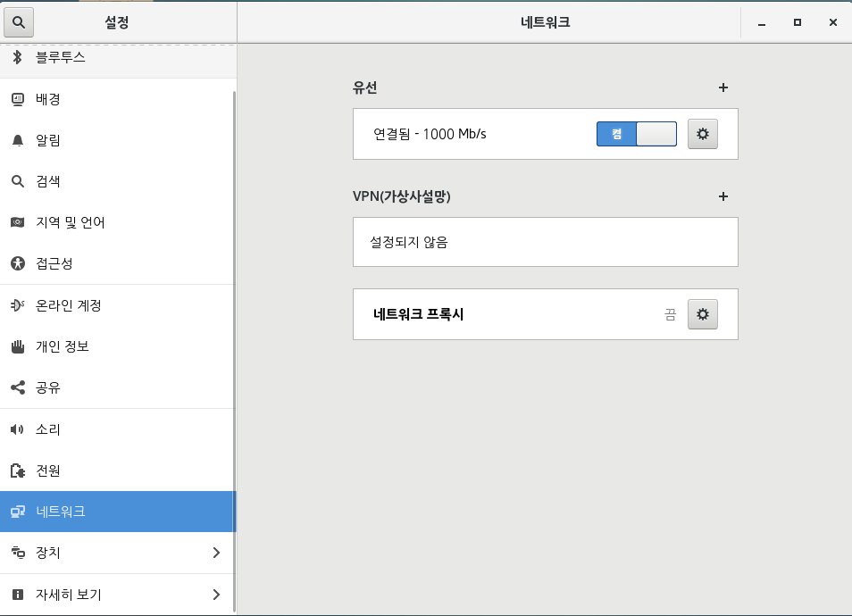Screen dimensions: 852x616
Task: Open 공유 settings
Action: tap(117, 387)
